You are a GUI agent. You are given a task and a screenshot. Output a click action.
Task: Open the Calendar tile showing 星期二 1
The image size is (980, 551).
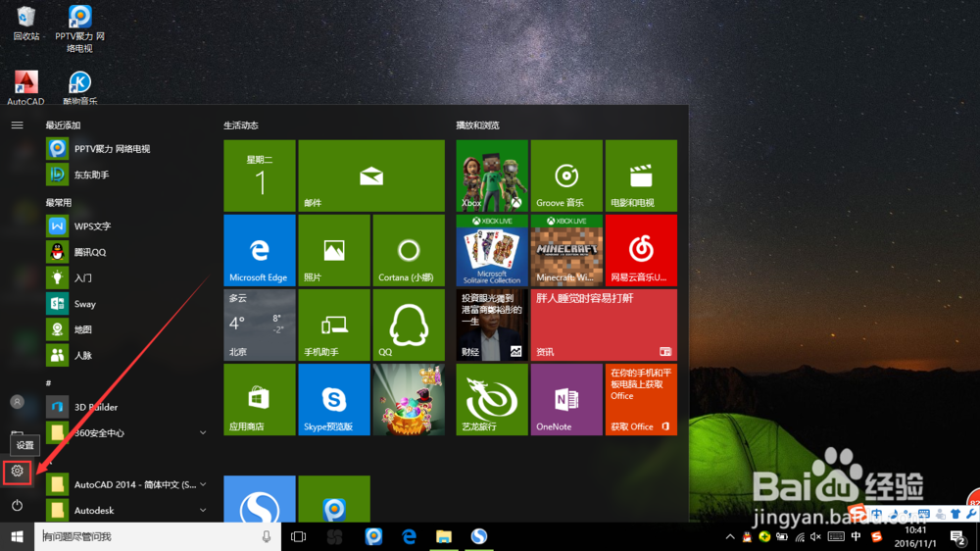(260, 175)
